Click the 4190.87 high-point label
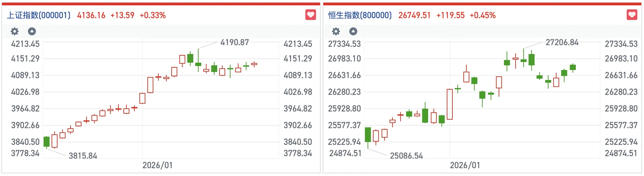Screen dimensions: 644x176 pos(235,42)
